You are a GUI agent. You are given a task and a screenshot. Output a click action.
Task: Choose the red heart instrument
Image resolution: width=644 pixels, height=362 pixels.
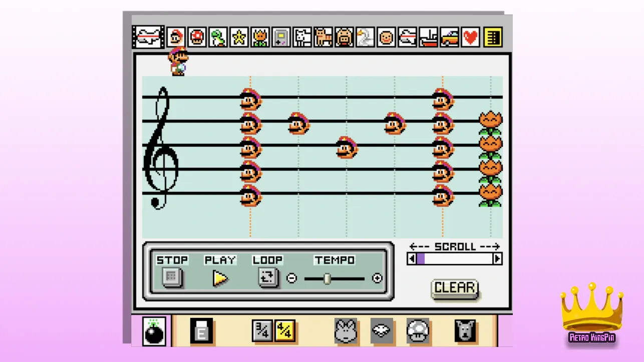470,38
